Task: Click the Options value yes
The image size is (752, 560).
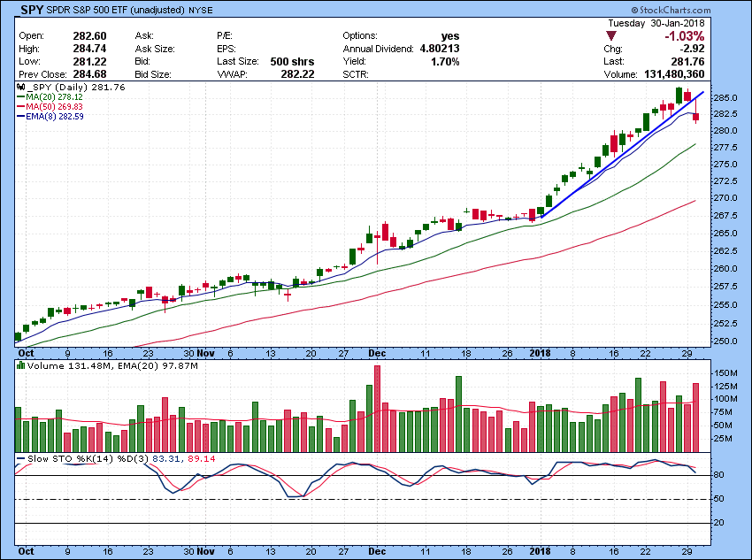Action: (x=450, y=36)
